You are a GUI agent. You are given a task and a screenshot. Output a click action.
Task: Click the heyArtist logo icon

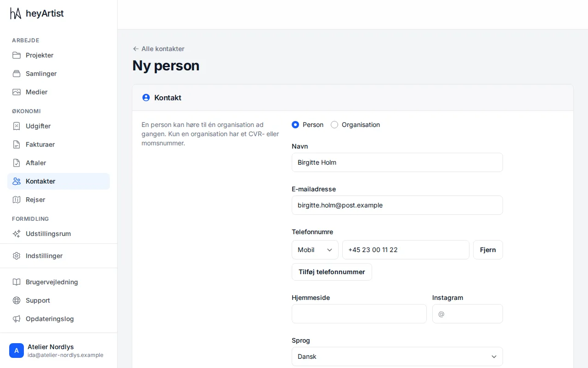16,13
